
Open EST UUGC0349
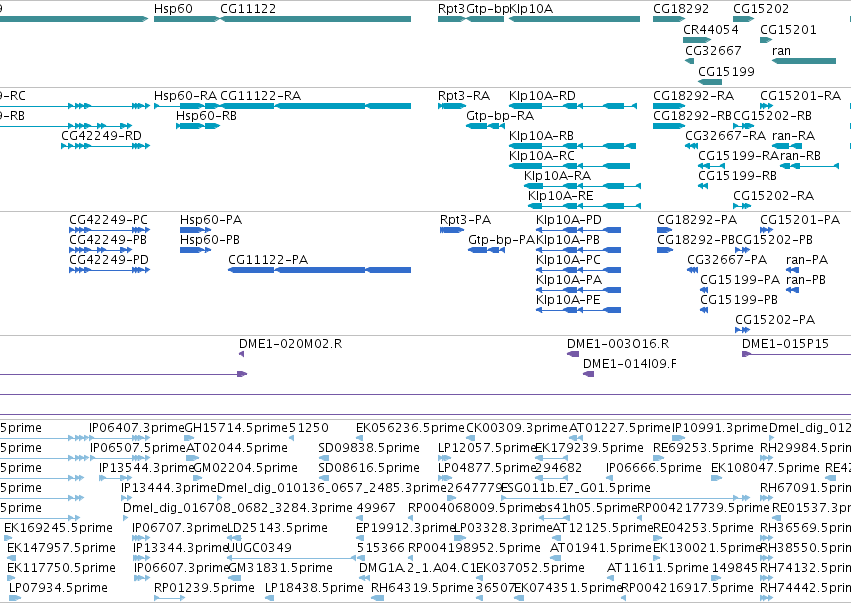click(259, 548)
